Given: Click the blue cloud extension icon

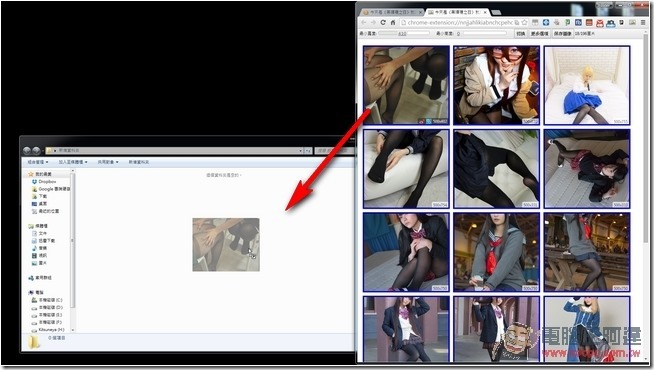Looking at the screenshot, I should (611, 23).
